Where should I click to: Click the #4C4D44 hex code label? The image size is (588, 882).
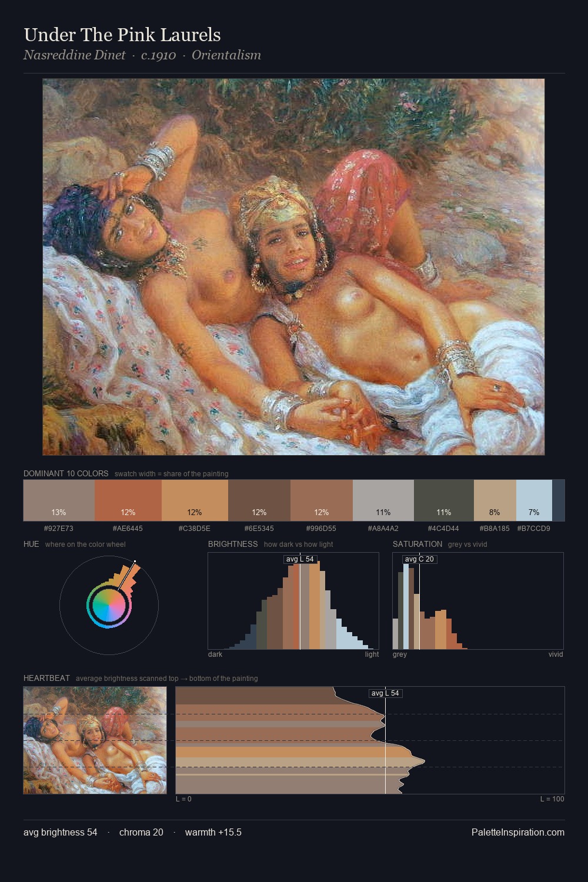pyautogui.click(x=444, y=528)
